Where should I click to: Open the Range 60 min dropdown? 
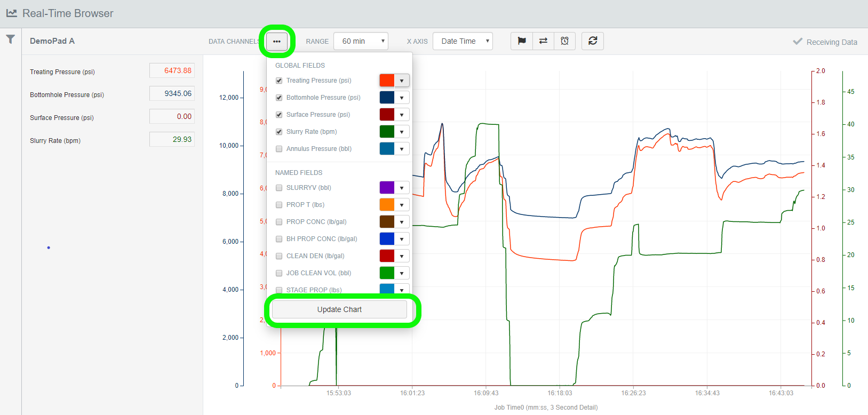pos(361,41)
